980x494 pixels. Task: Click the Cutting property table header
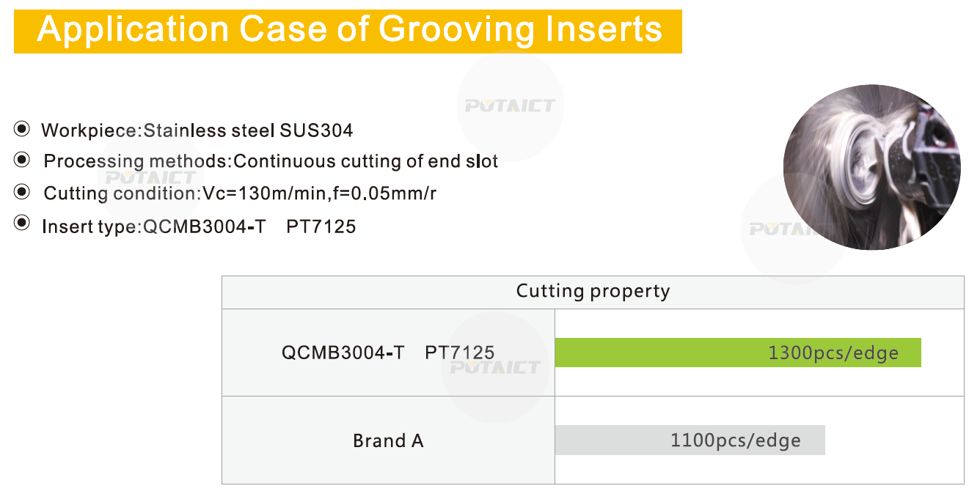tap(593, 292)
